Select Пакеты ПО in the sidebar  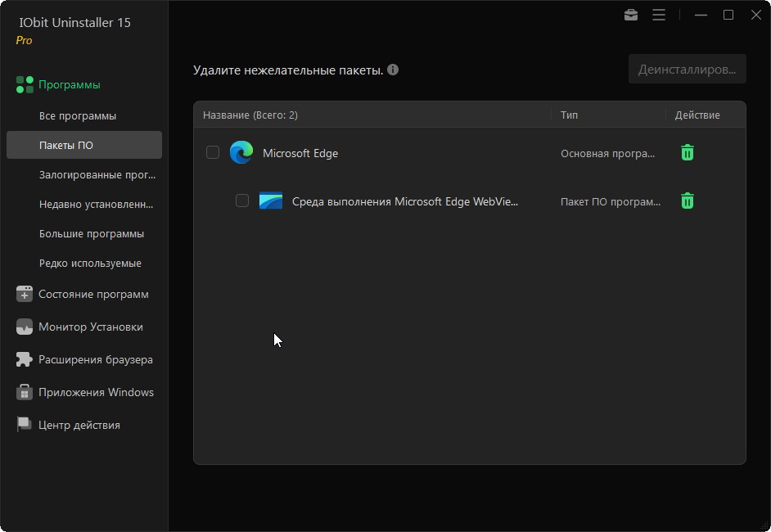click(84, 145)
